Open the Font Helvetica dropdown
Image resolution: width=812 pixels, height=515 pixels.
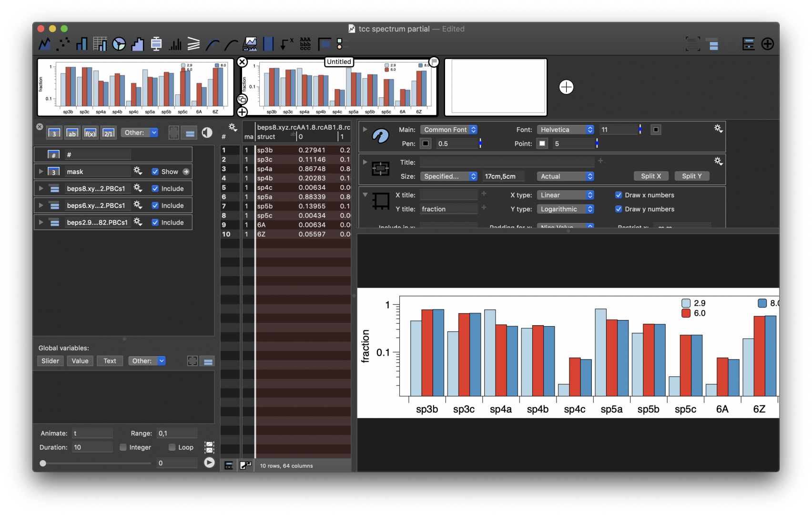(x=566, y=130)
